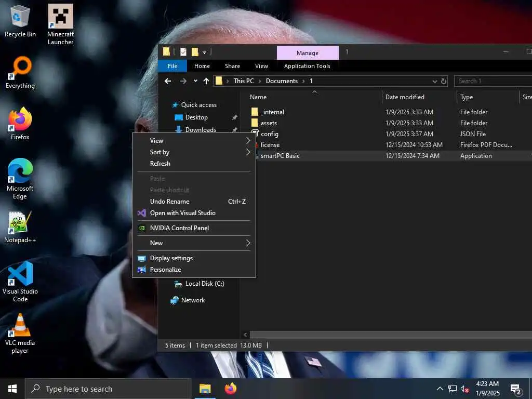Switch to the Share ribbon tab
This screenshot has height=399, width=532.
point(232,66)
